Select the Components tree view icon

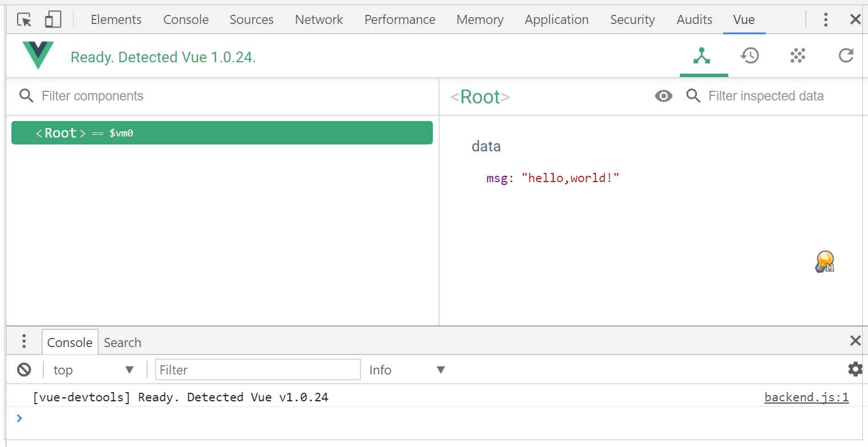[701, 55]
